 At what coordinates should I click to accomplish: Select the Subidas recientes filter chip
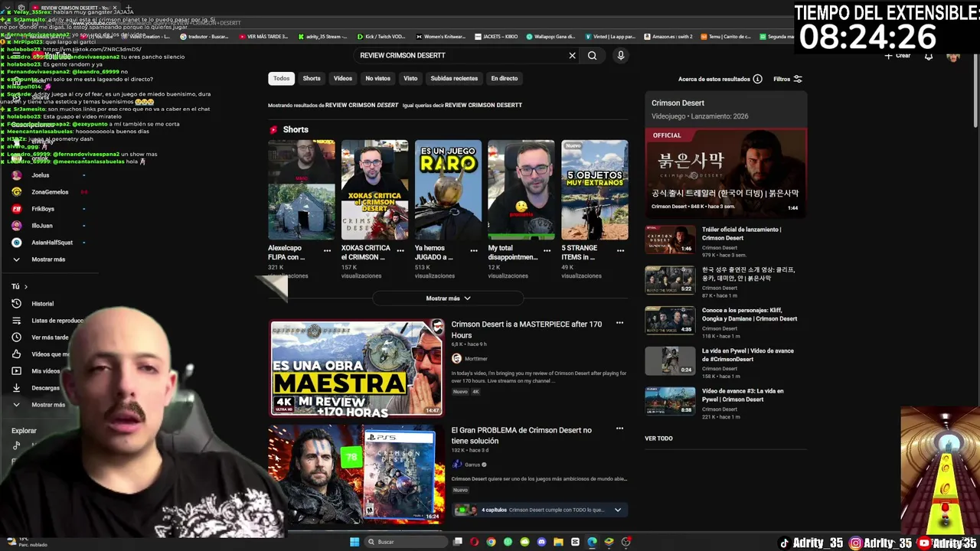[x=454, y=78]
